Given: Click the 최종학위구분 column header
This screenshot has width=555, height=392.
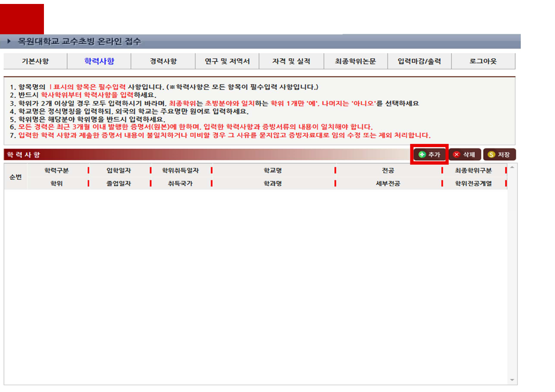Looking at the screenshot, I should pos(473,170).
